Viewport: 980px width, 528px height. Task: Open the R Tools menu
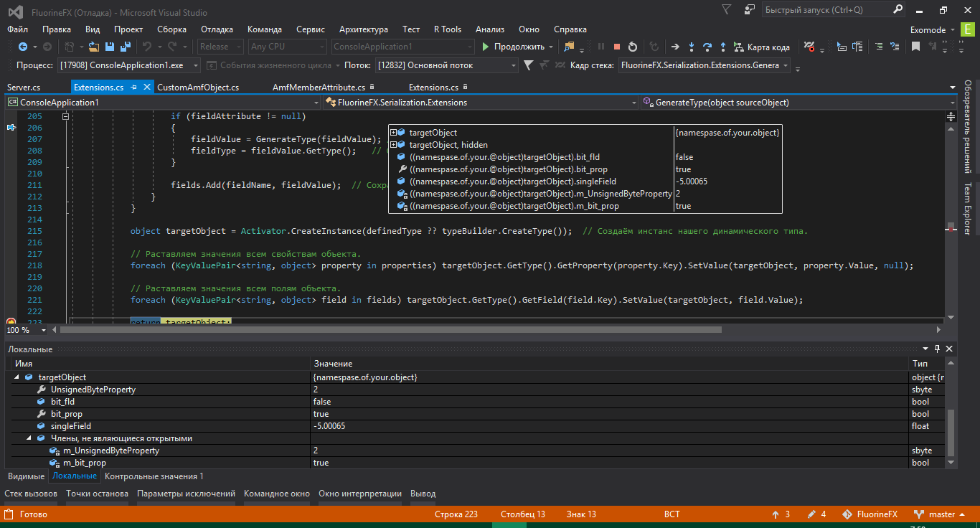(448, 29)
